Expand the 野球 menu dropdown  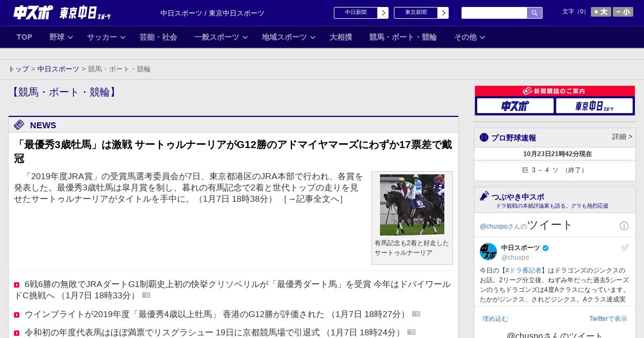(x=61, y=37)
